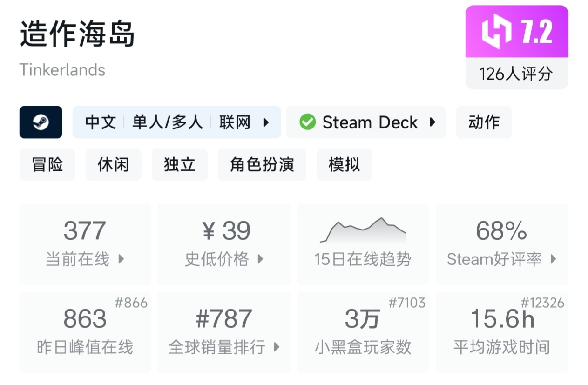
Task: Click the 126人评分 rating count
Action: 516,74
